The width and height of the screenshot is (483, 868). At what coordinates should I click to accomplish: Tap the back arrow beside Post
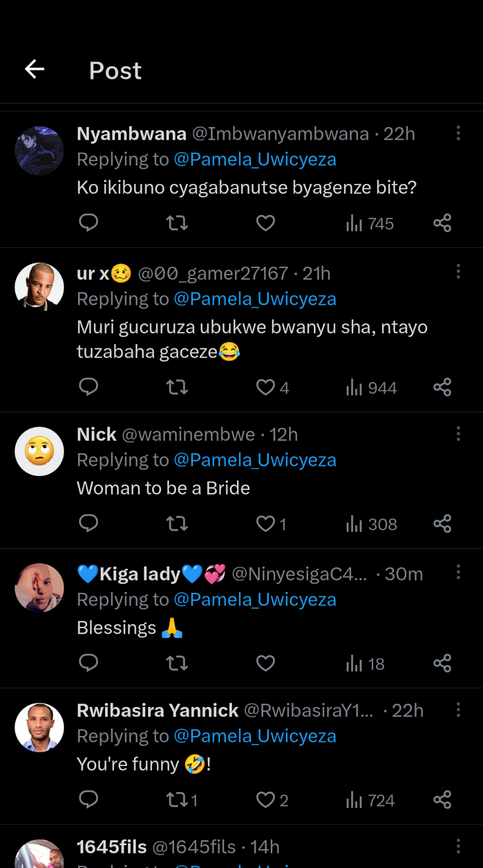[35, 69]
